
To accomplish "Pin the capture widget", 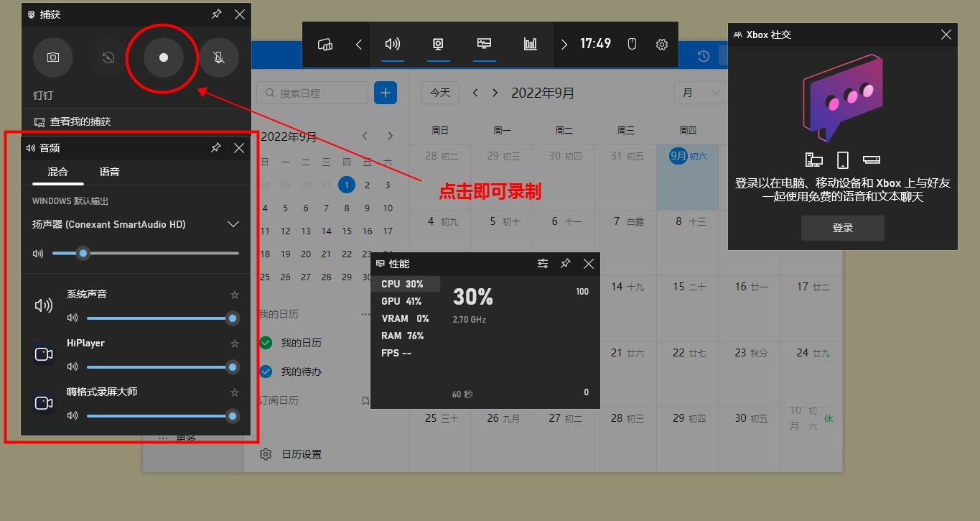I will [217, 14].
